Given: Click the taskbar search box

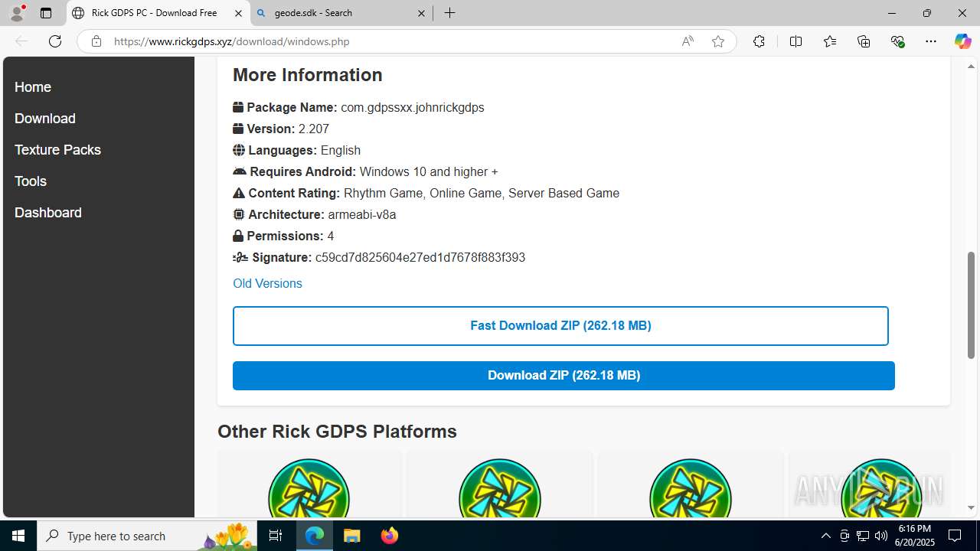Looking at the screenshot, I should tap(147, 536).
